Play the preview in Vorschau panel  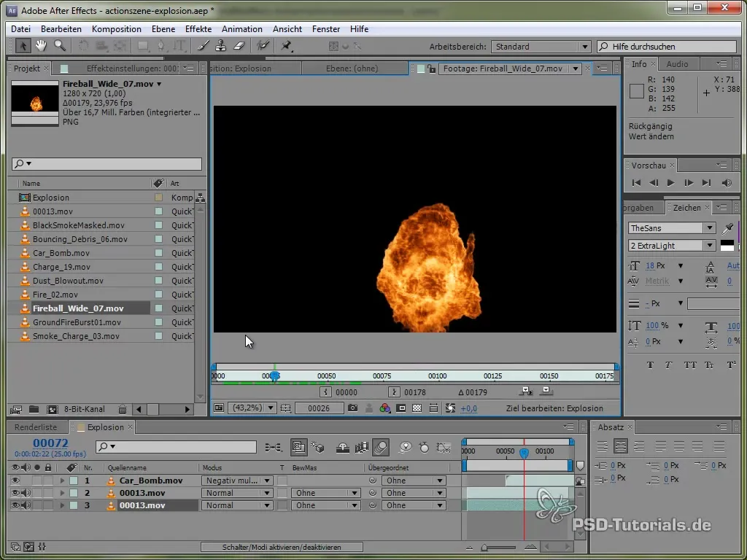(x=670, y=183)
